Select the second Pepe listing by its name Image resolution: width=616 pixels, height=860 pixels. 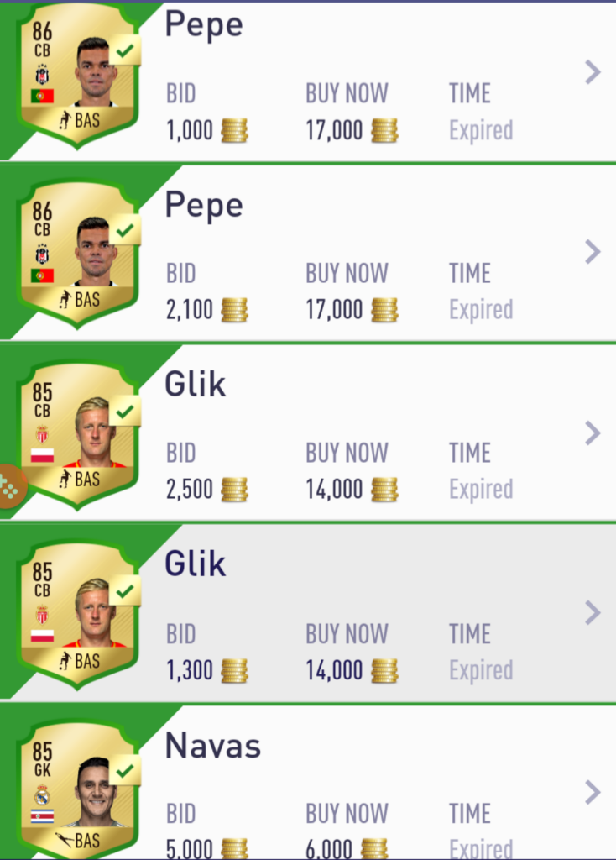[204, 207]
